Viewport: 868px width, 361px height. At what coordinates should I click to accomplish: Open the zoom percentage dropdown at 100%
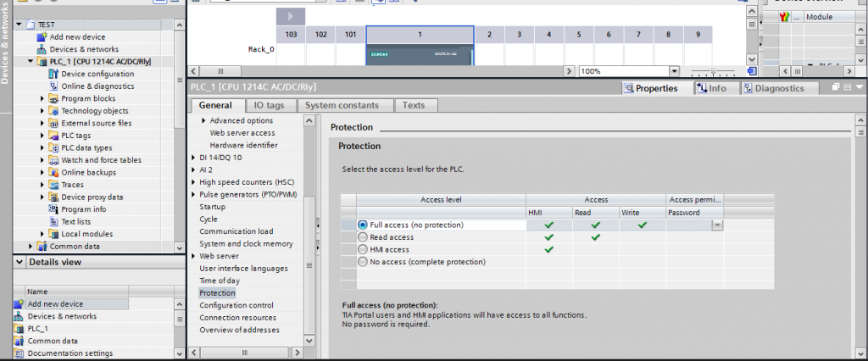tap(674, 71)
